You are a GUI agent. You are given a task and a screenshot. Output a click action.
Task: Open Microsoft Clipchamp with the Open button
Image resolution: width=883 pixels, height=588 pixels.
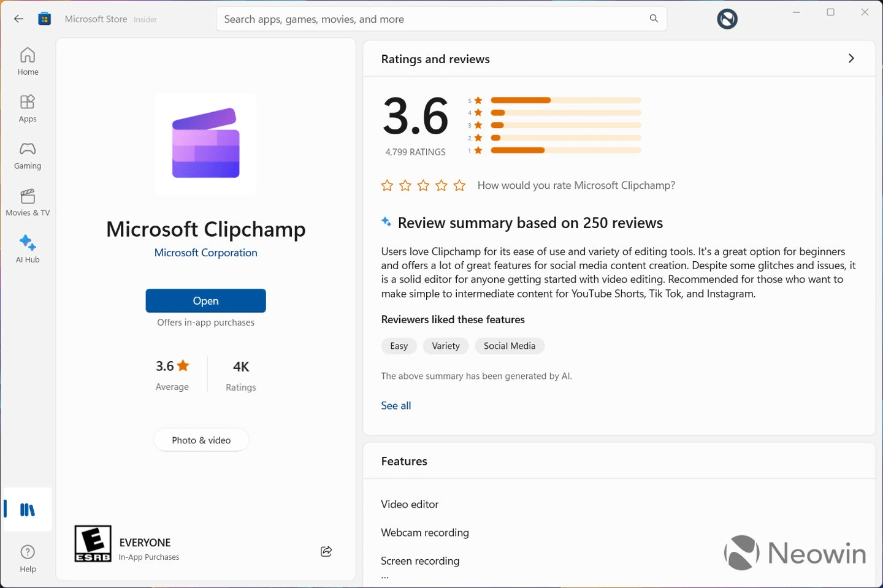[x=205, y=300]
